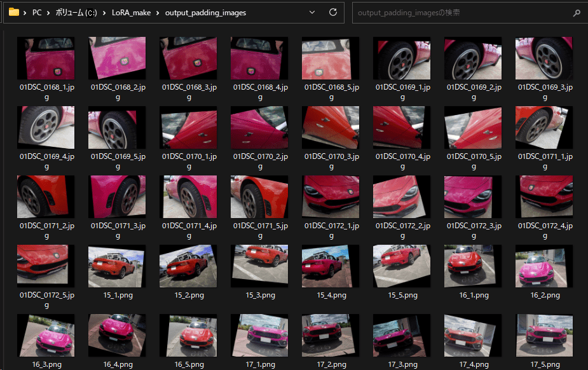Click the search magnifier icon
Viewport: 588px width, 370px height.
[x=576, y=13]
